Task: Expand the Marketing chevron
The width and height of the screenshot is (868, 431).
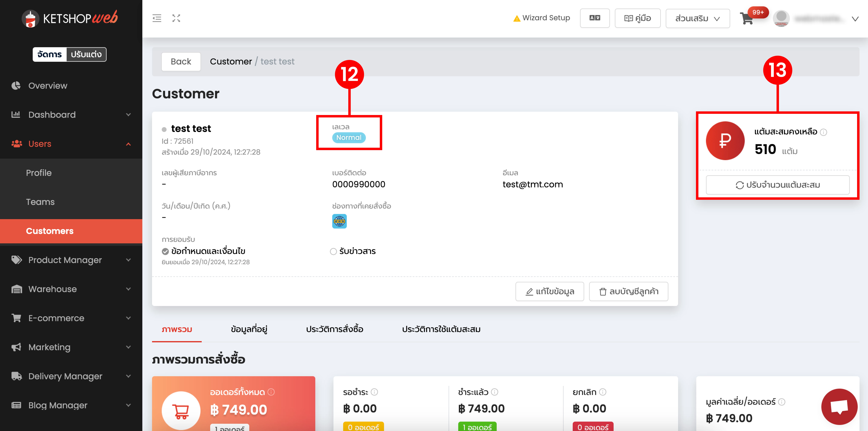Action: pos(128,347)
